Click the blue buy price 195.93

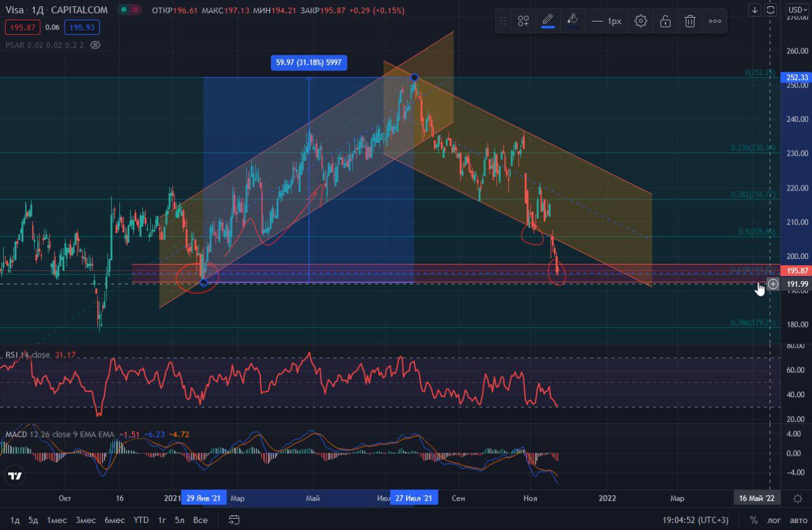click(x=82, y=27)
